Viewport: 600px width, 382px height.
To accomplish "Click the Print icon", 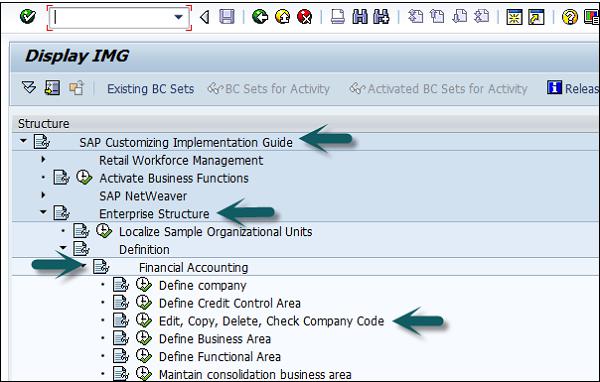I will click(x=338, y=17).
